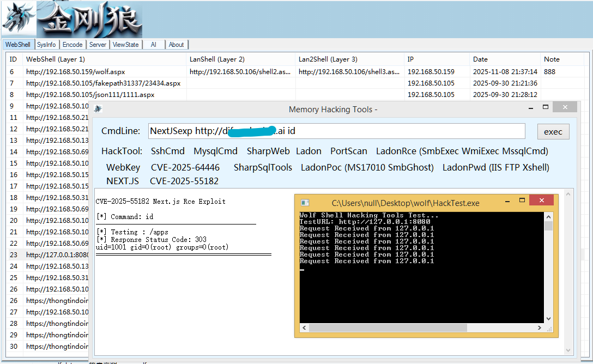Click the HackTest.exe console window icon
Image resolution: width=593 pixels, height=364 pixels.
click(x=305, y=203)
